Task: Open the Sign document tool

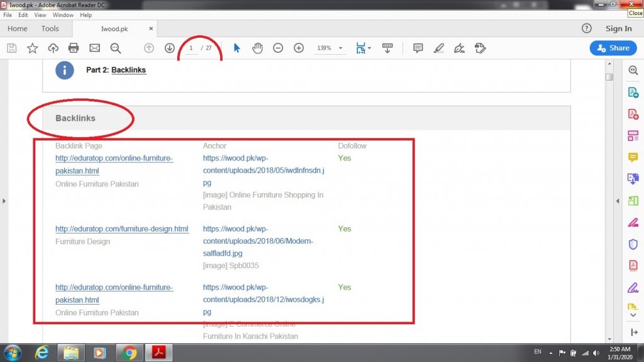Action: point(459,48)
